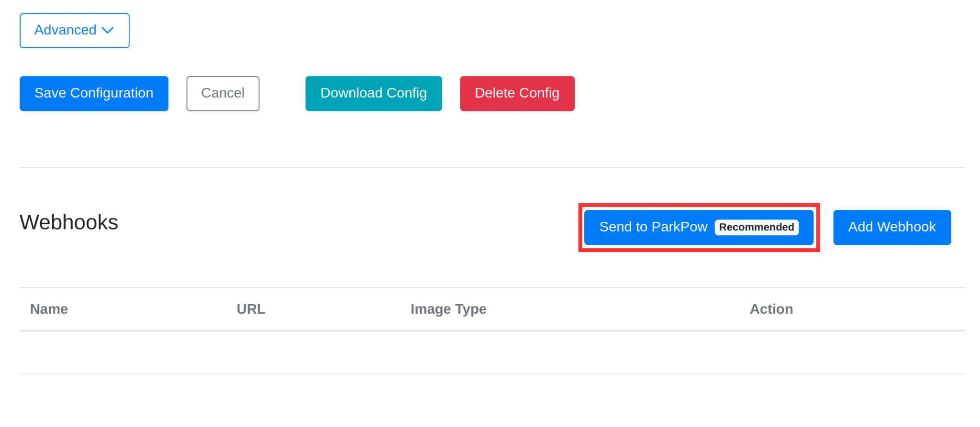The height and width of the screenshot is (427, 980).
Task: Click the Image Type column header
Action: pos(448,309)
